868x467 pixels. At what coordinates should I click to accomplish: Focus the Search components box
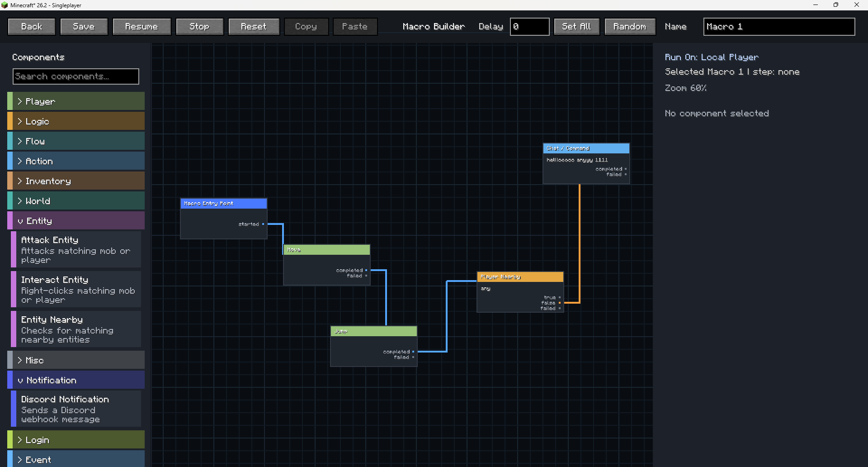pyautogui.click(x=76, y=76)
